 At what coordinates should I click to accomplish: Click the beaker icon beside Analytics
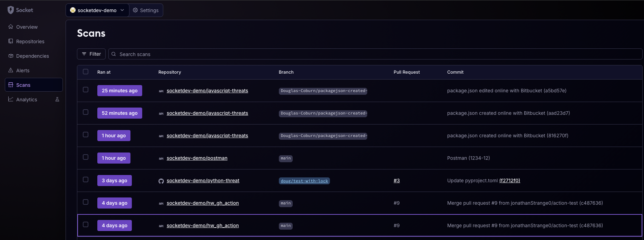57,99
